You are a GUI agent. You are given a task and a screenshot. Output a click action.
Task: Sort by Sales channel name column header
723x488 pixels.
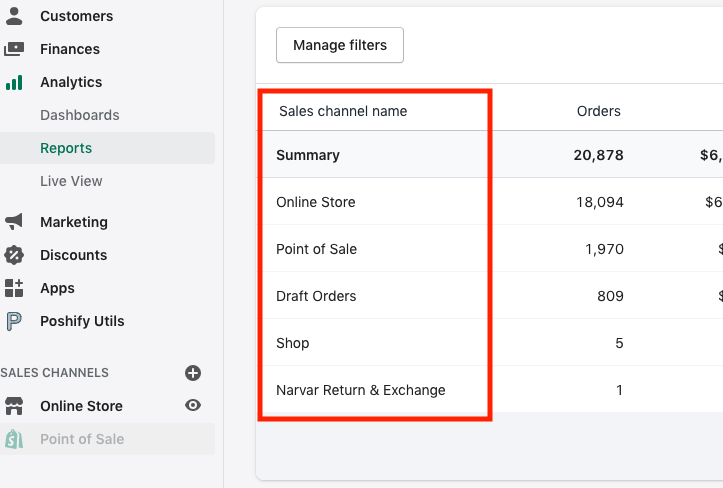343,111
